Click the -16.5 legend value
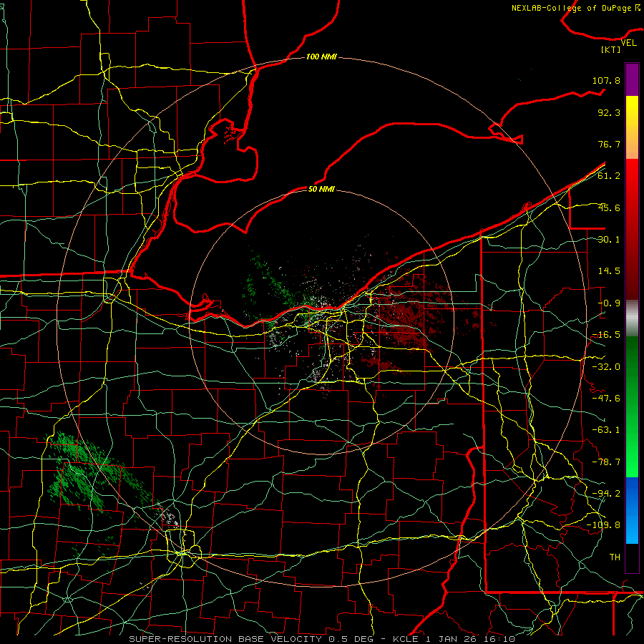Screen dimensions: 644x644 click(606, 335)
